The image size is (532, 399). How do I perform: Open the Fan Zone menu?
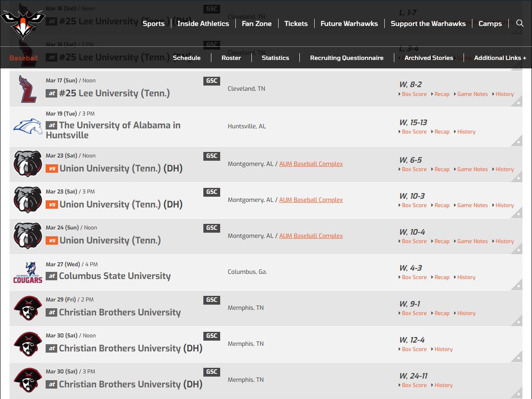pyautogui.click(x=257, y=23)
